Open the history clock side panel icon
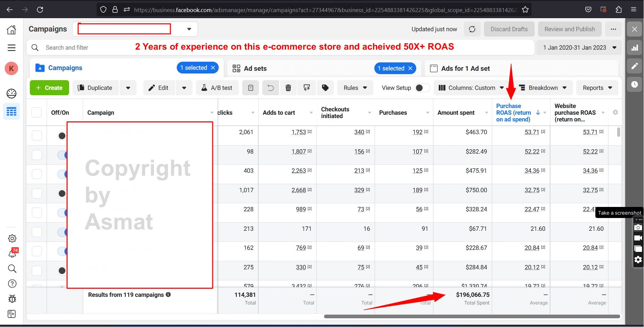Screen dimensions: 644x327 (635, 84)
